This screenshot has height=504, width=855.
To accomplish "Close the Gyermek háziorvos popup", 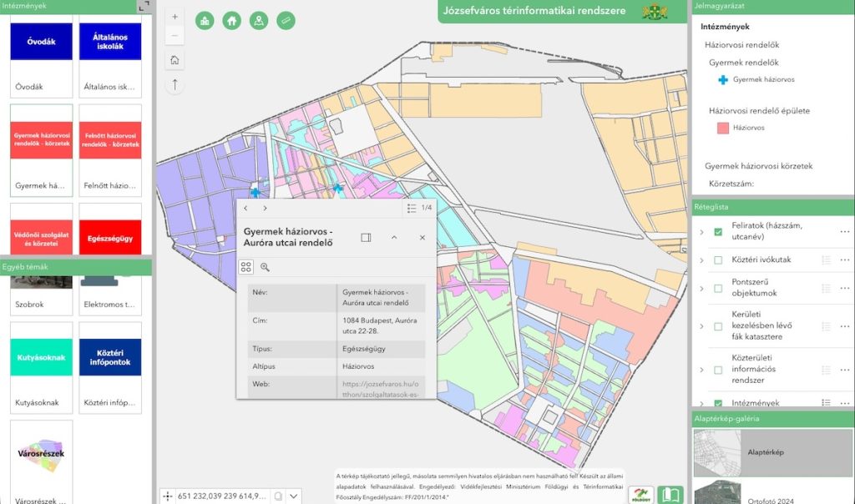I will 422,238.
